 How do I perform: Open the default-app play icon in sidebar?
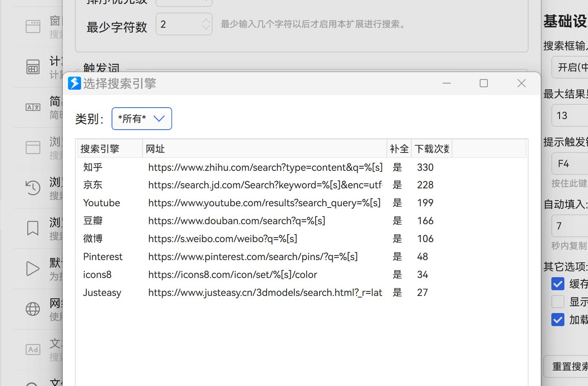(33, 269)
